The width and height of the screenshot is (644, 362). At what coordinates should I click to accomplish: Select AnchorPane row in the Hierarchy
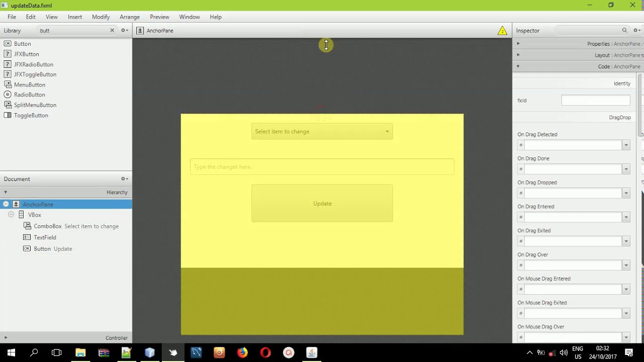tap(66, 204)
